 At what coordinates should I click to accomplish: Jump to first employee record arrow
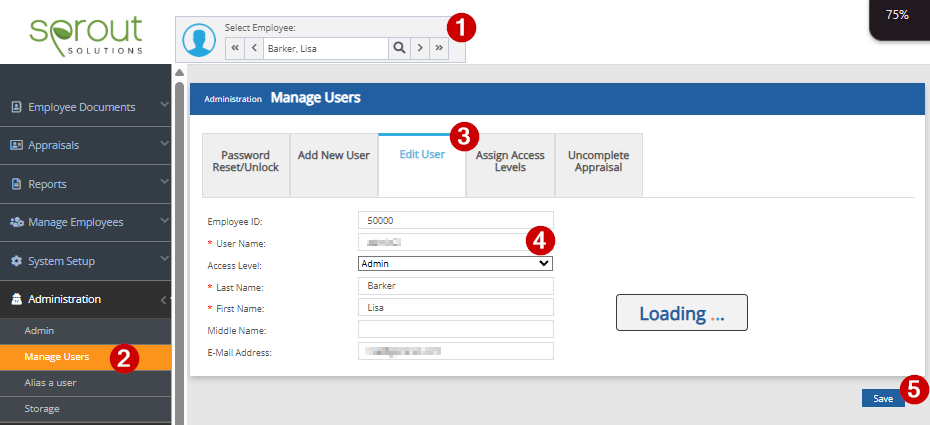(x=234, y=48)
